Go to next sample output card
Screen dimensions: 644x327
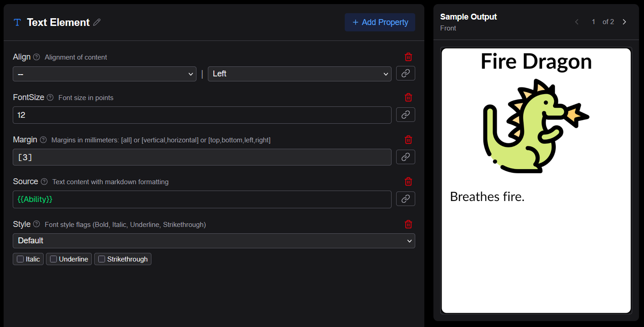(624, 22)
